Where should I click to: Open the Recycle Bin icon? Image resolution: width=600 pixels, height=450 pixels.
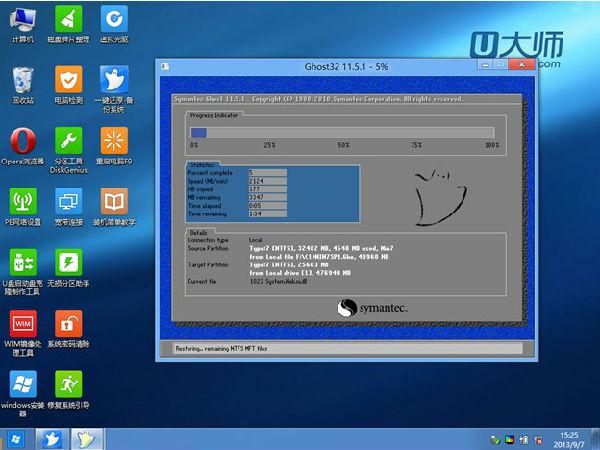22,80
